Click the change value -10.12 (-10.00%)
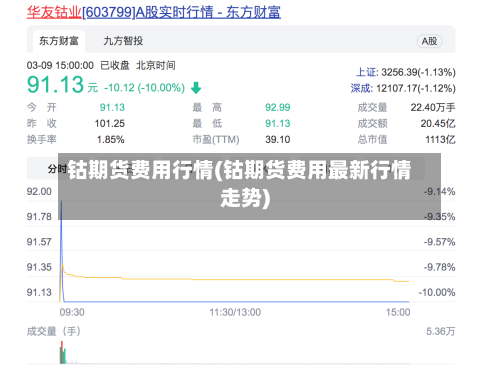Screen dimensions: 500x373 click(x=144, y=88)
